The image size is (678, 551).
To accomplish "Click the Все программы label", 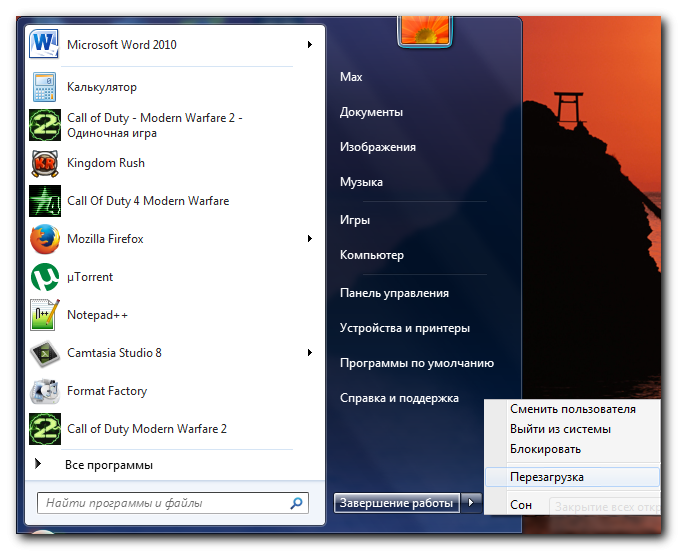I will (x=109, y=465).
